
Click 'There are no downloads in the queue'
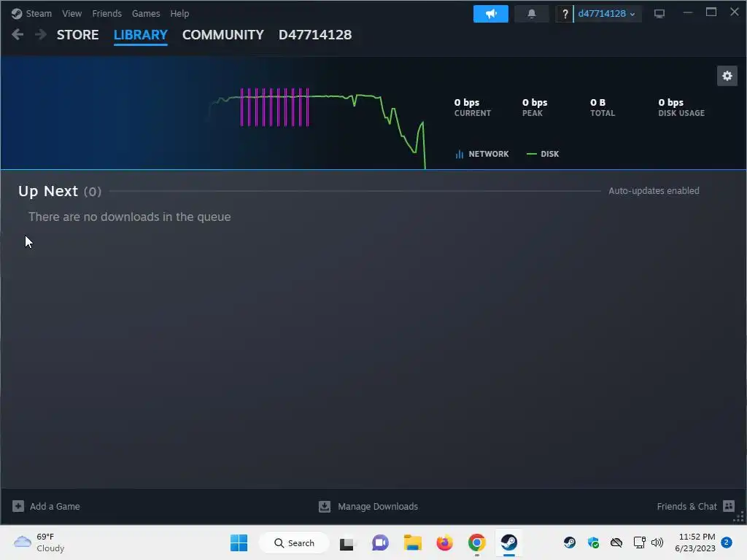130,217
